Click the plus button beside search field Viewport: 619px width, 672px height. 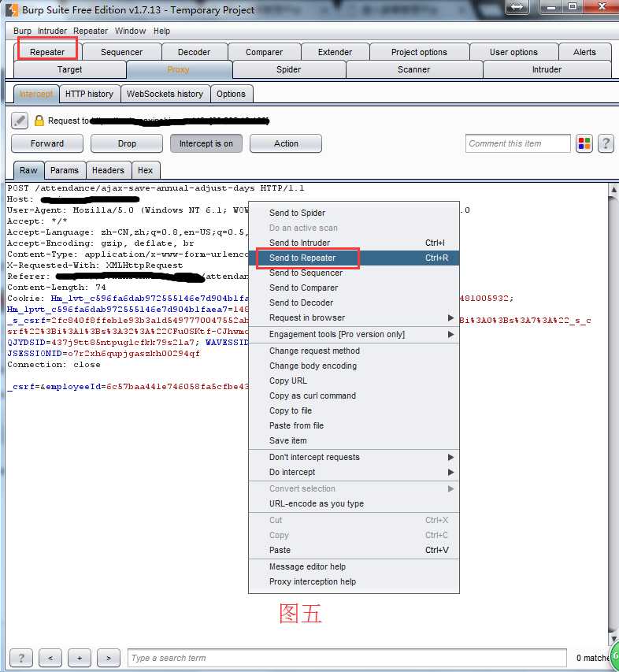[x=80, y=658]
